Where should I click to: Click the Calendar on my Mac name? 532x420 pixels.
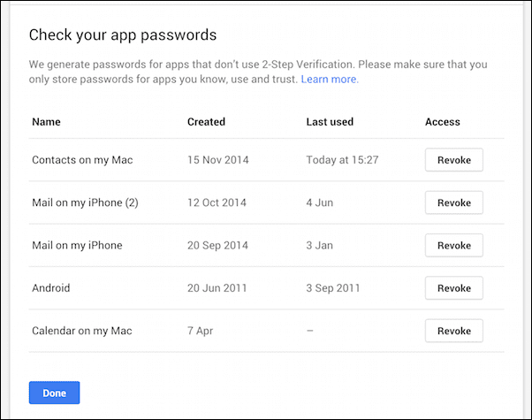coord(82,331)
